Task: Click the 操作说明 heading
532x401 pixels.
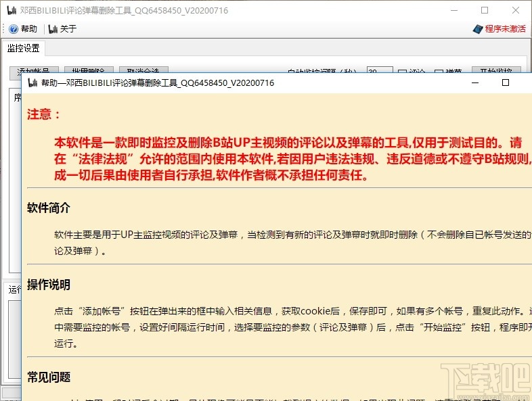Action: (49, 285)
